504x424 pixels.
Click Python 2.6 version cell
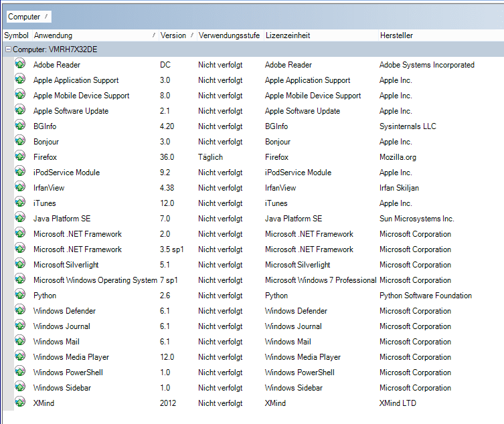tap(165, 296)
